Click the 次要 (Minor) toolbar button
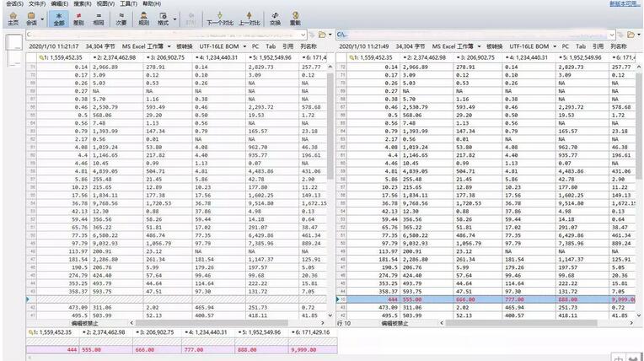The width and height of the screenshot is (644, 361). [x=121, y=18]
